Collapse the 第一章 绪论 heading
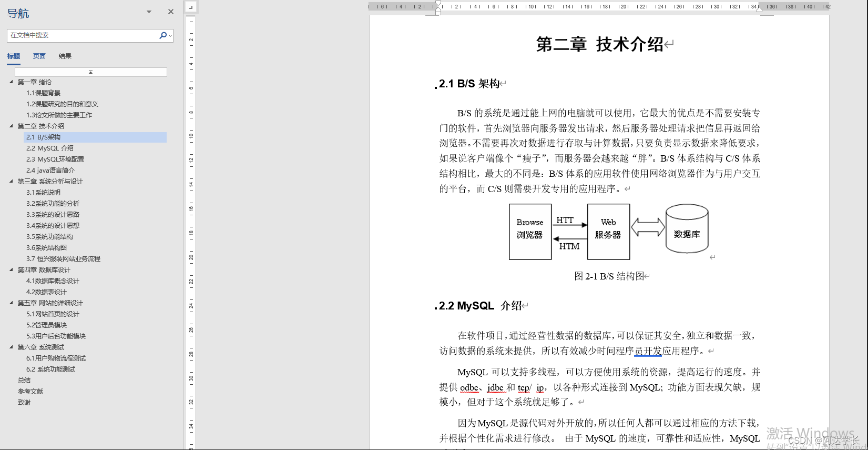The width and height of the screenshot is (868, 450). (11, 82)
